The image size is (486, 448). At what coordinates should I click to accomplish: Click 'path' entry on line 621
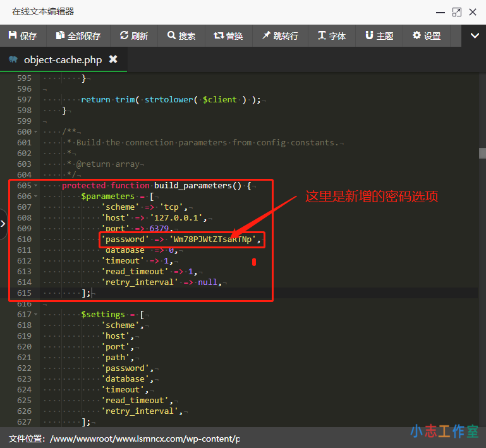click(115, 358)
